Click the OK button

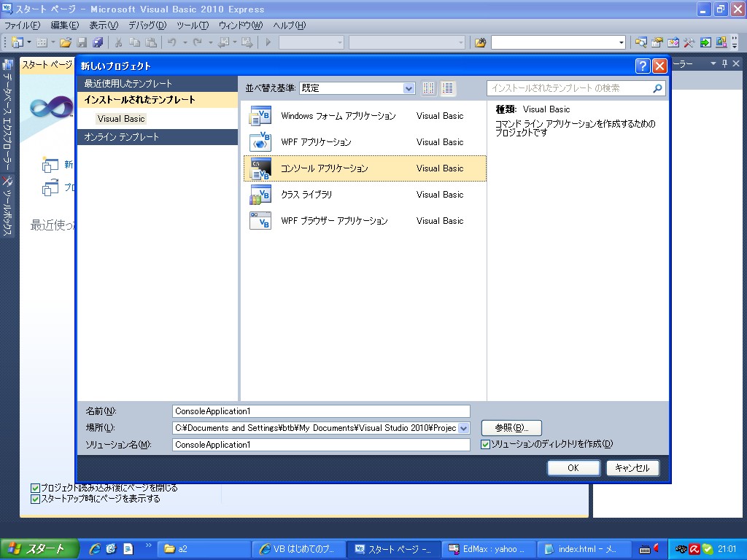point(573,468)
